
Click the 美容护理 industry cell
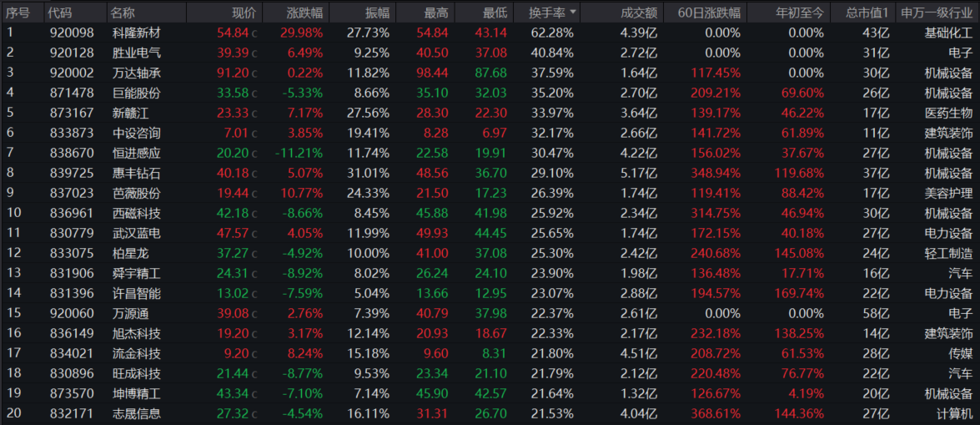[x=949, y=193]
